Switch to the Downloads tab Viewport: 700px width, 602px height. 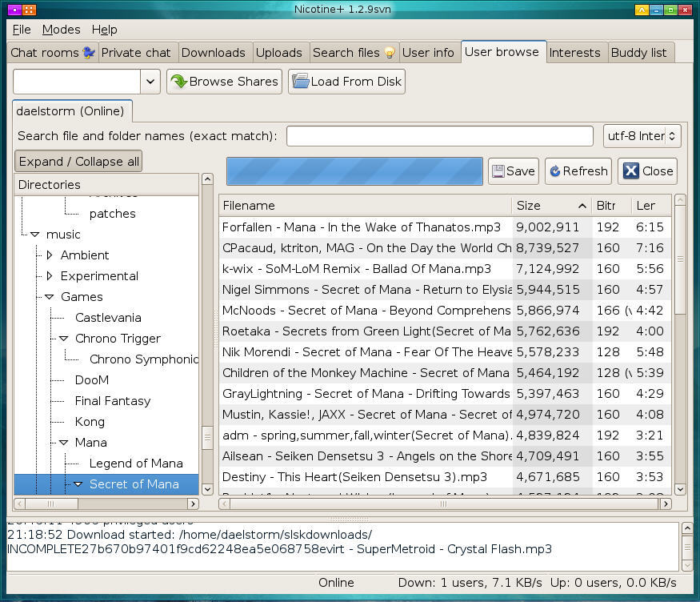[214, 52]
